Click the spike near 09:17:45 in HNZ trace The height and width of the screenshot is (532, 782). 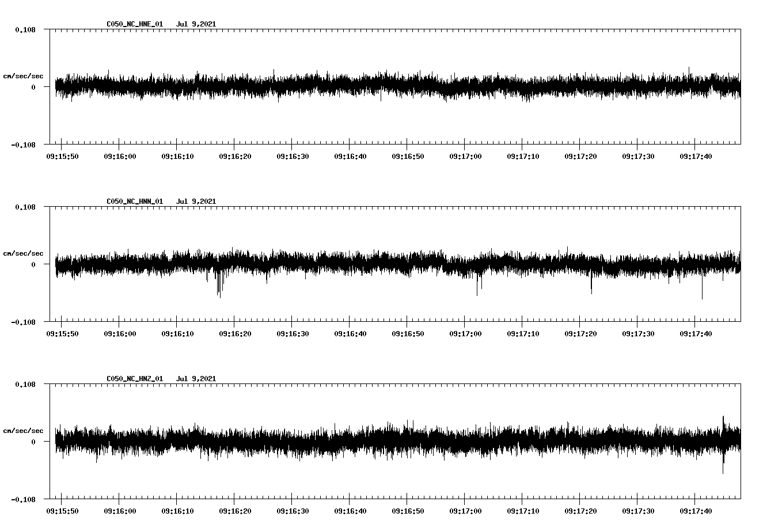pyautogui.click(x=723, y=444)
